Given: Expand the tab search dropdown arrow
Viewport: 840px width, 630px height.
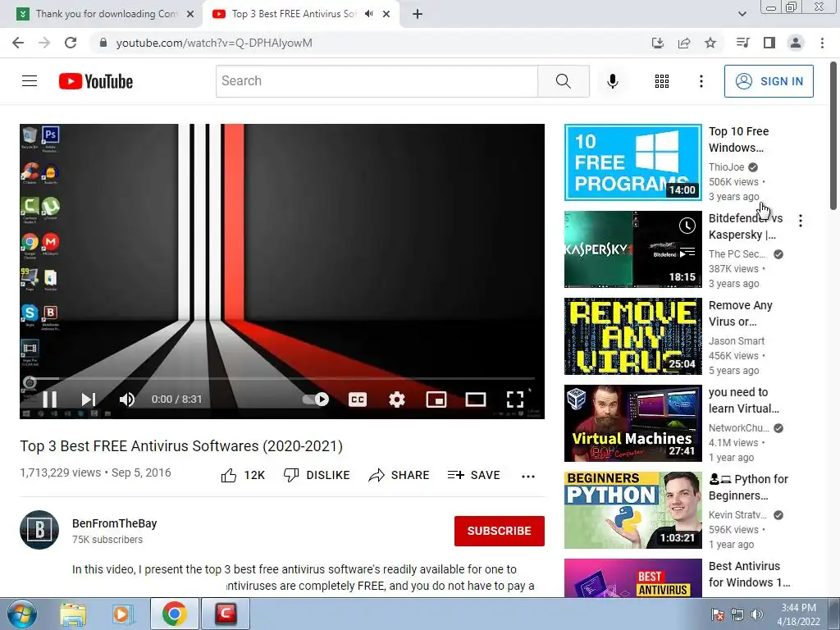Looking at the screenshot, I should (742, 14).
